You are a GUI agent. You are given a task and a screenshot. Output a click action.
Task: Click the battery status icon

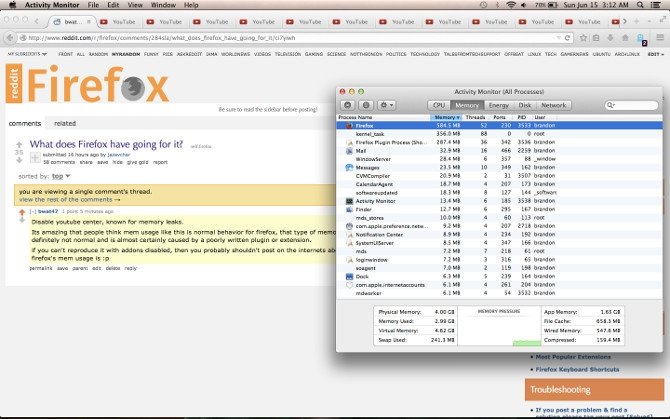click(x=552, y=5)
